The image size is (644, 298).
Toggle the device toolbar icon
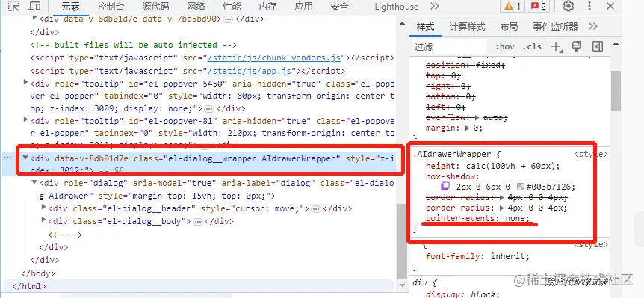coord(35,6)
